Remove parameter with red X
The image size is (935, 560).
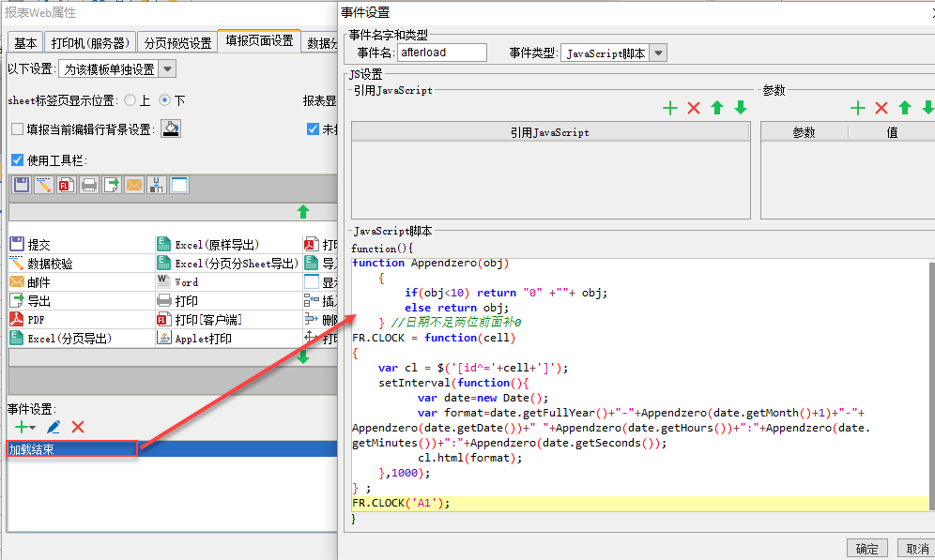881,108
